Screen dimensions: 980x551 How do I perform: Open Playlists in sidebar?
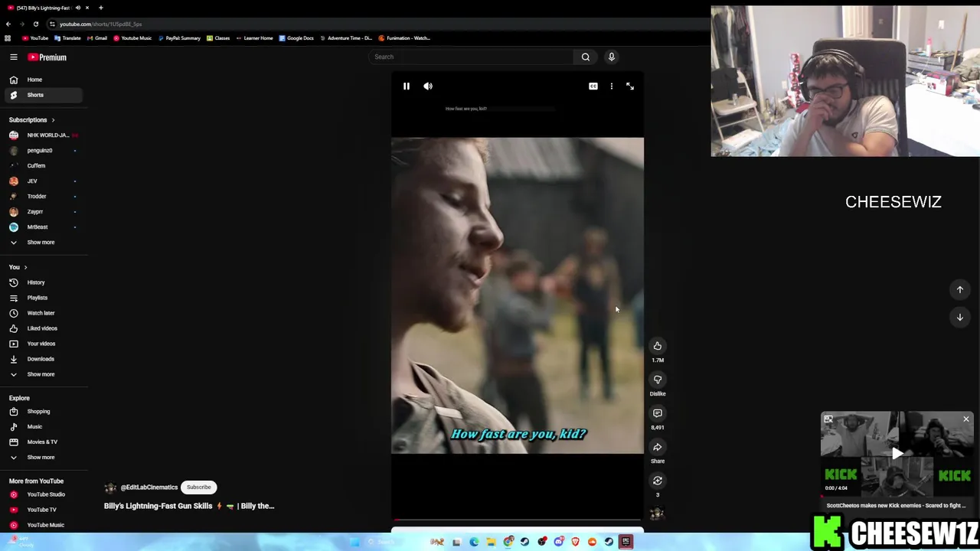pos(44,298)
